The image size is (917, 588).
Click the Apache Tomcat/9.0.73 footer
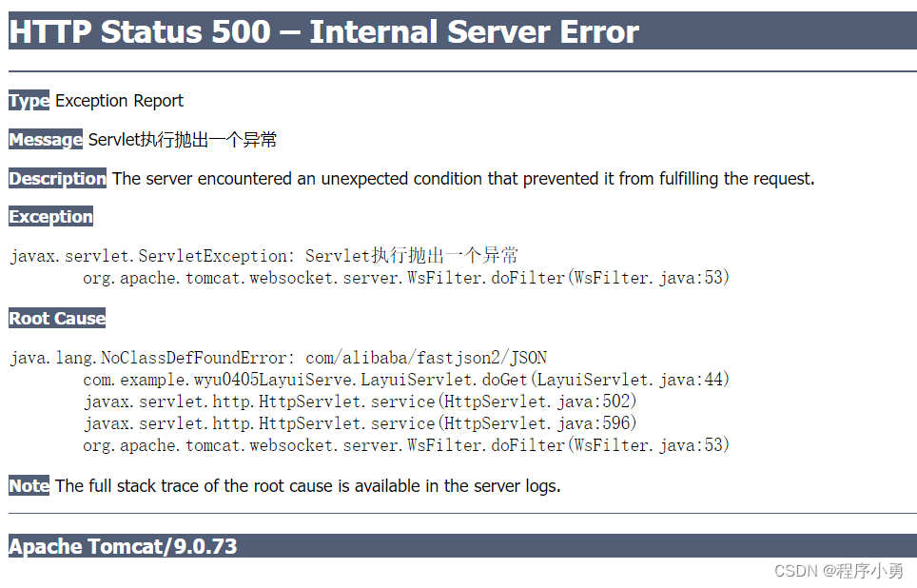pyautogui.click(x=123, y=546)
